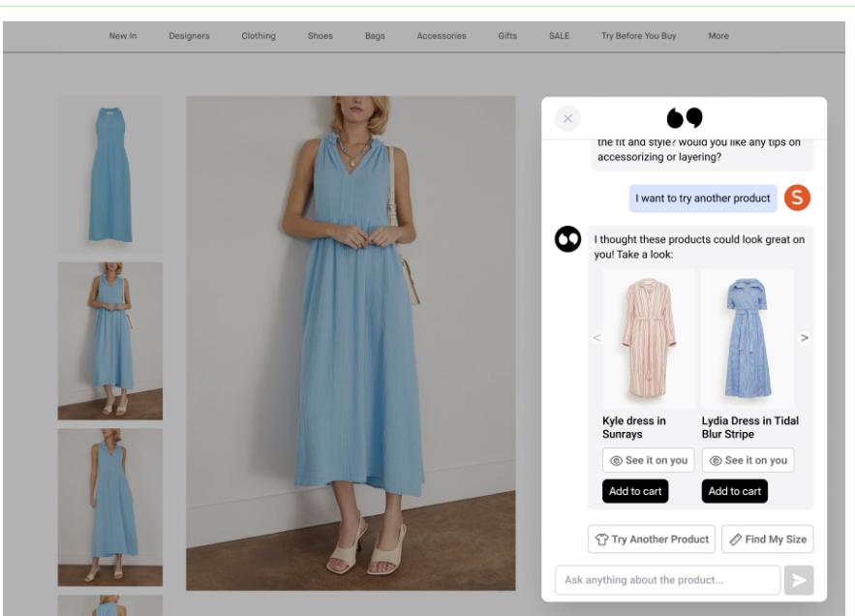Screen dimensions: 855x616
Task: Select Lydia Dress in Tidal Blur Stripe title
Action: [x=750, y=427]
